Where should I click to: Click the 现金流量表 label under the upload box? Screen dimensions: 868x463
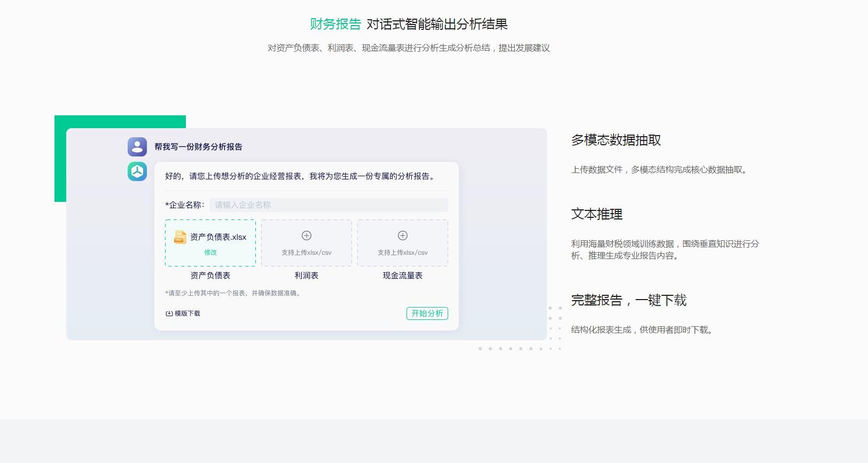pos(403,276)
